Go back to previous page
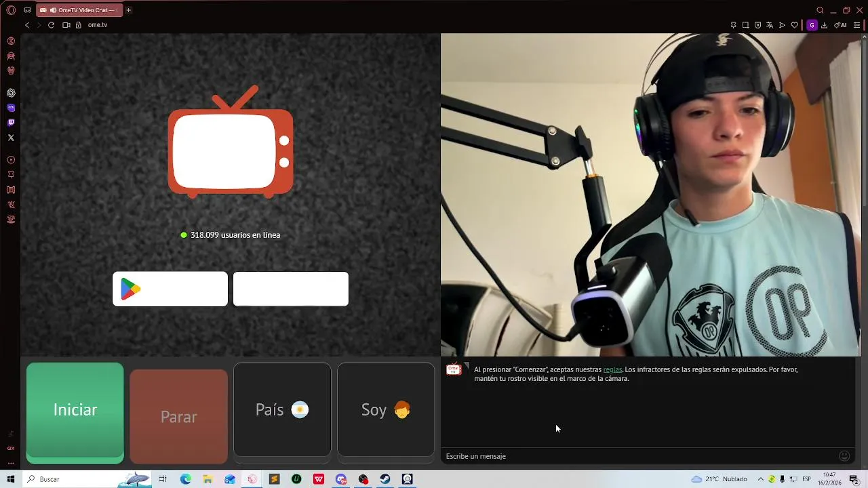This screenshot has width=868, height=488. (27, 25)
